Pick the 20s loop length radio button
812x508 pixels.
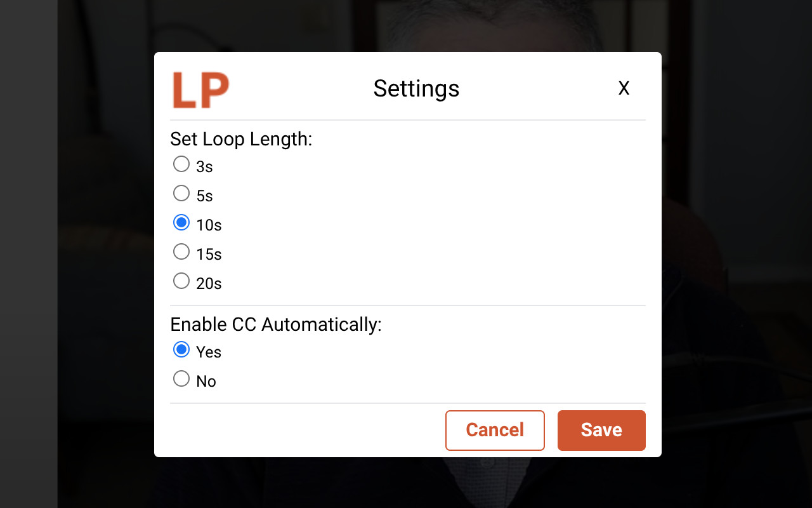point(181,281)
